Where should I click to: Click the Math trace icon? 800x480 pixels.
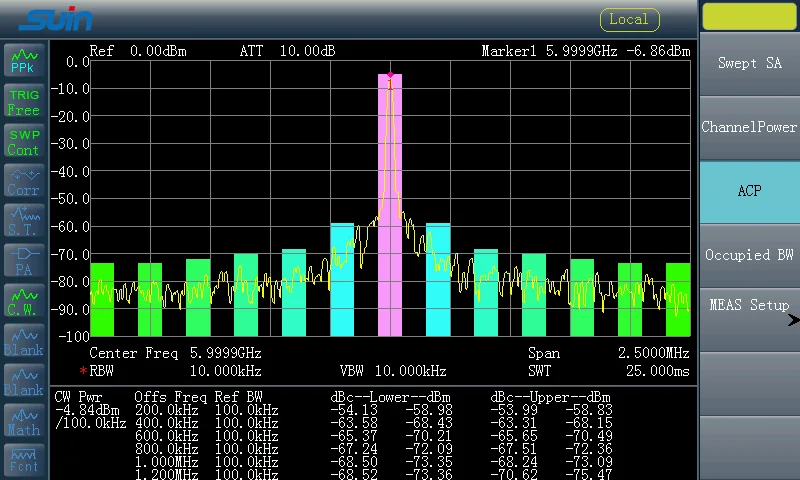tap(23, 421)
